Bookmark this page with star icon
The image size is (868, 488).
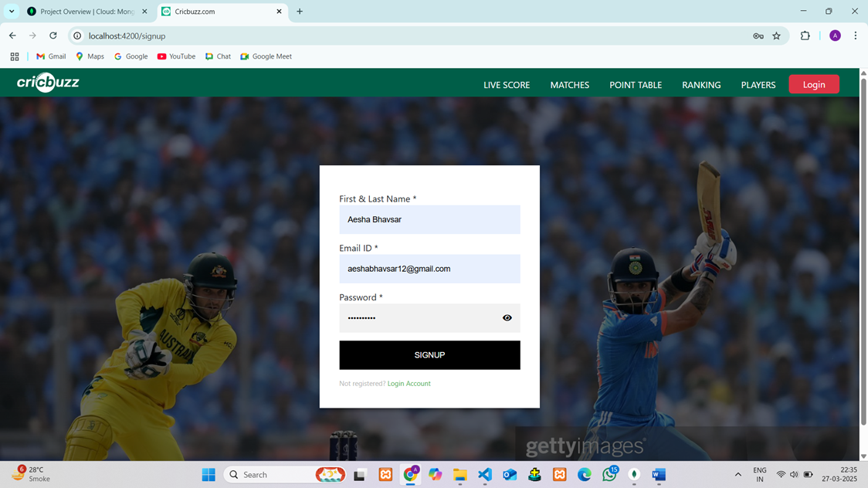coord(776,36)
